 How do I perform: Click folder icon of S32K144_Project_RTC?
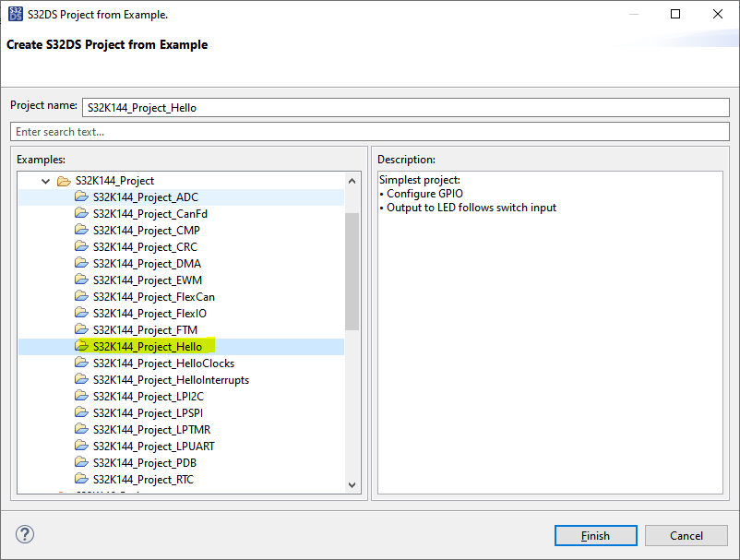pos(81,479)
